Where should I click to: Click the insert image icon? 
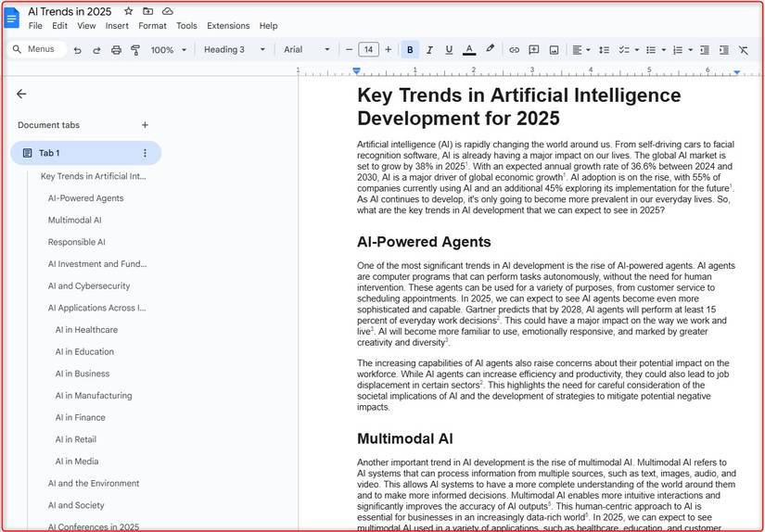coord(554,50)
